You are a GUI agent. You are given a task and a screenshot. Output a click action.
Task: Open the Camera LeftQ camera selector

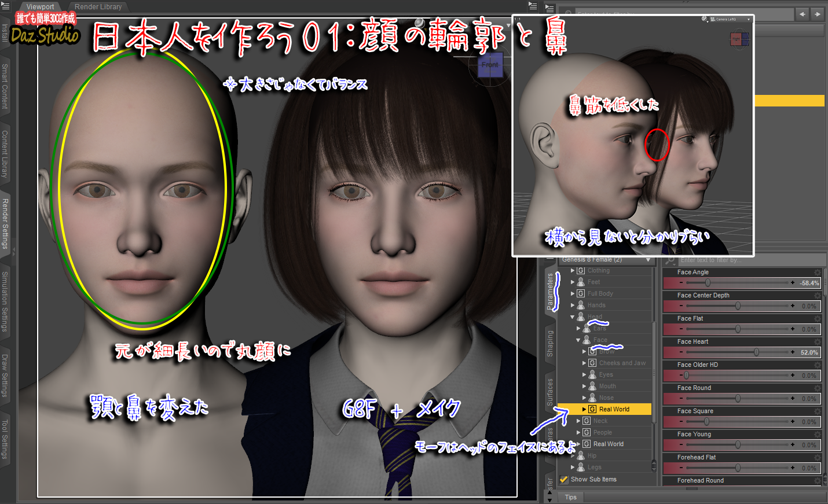(749, 19)
